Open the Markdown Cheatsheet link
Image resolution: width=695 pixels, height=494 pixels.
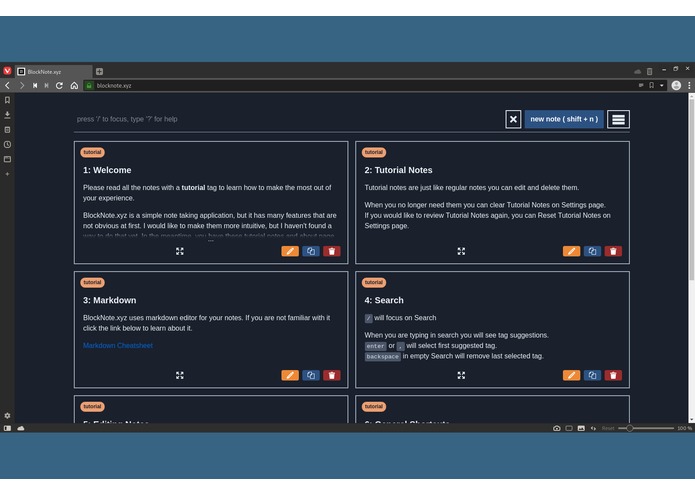tap(118, 346)
